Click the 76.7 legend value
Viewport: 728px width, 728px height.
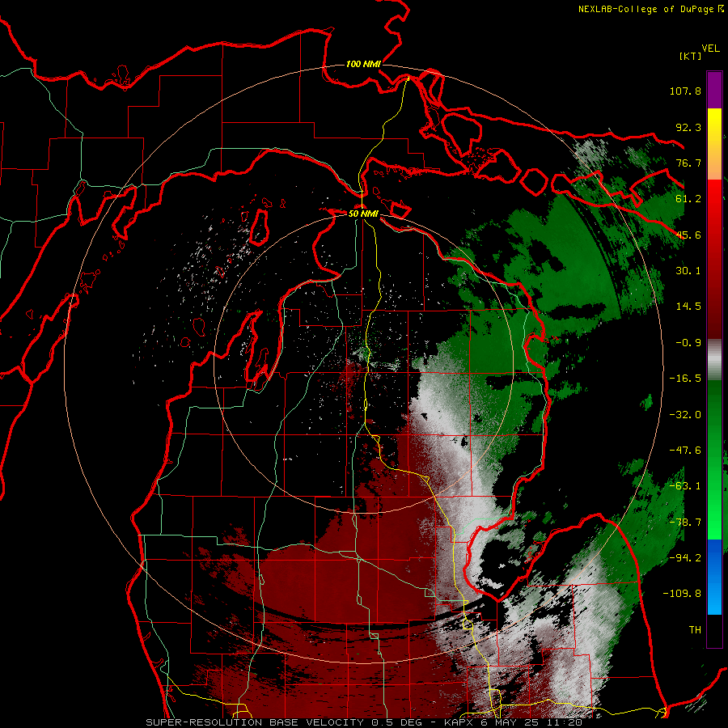[x=688, y=163]
